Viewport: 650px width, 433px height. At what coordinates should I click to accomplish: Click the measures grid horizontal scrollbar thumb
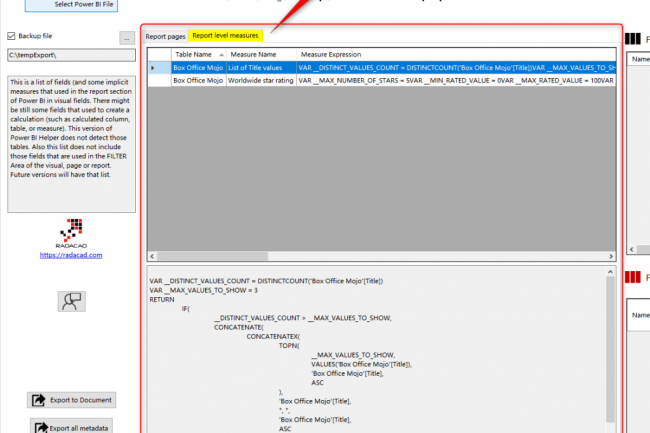click(212, 256)
